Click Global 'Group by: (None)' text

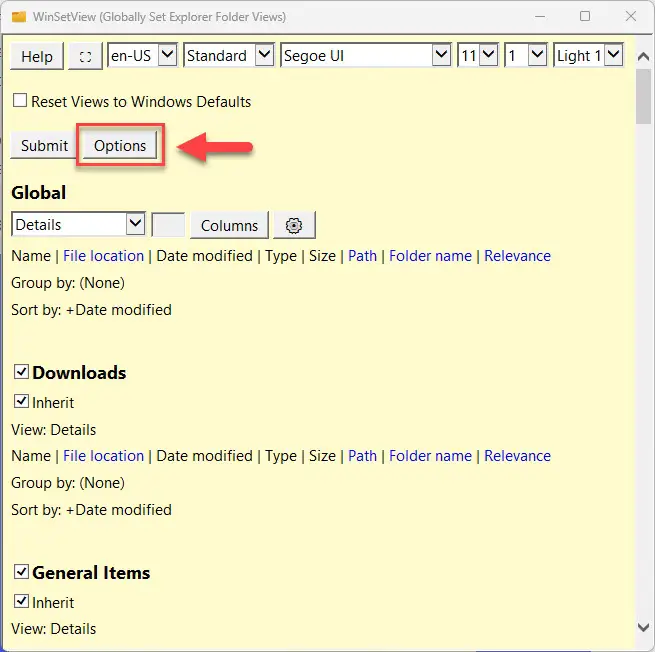(68, 283)
